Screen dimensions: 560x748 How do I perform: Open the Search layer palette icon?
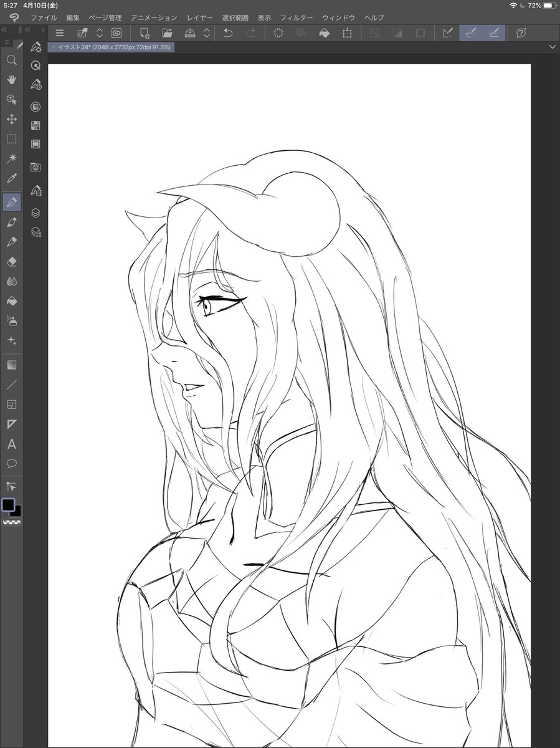pyautogui.click(x=36, y=232)
